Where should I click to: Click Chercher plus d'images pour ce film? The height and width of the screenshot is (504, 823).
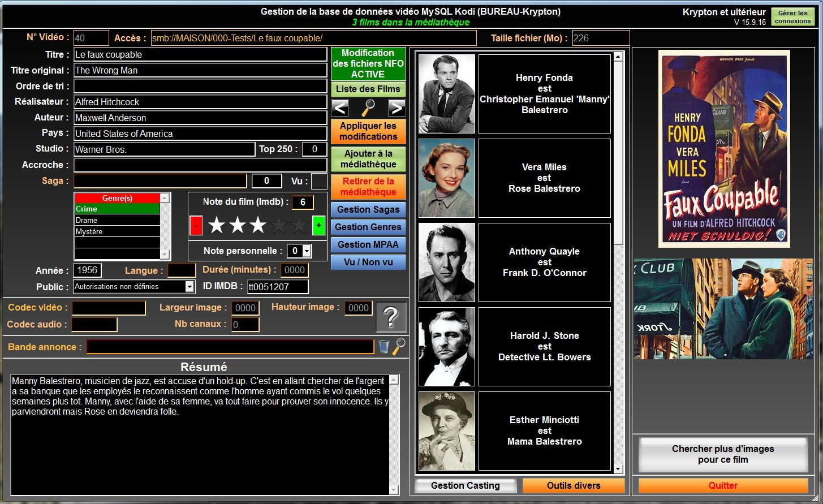pos(723,454)
